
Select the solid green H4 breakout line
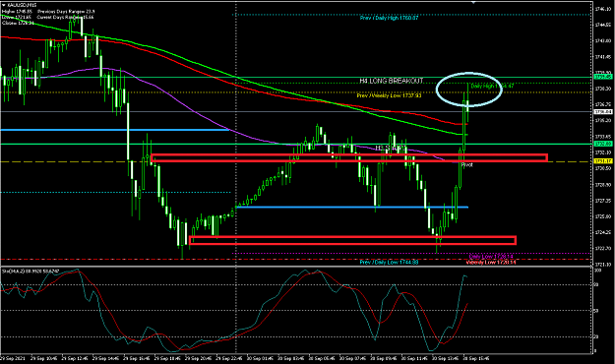coord(296,78)
